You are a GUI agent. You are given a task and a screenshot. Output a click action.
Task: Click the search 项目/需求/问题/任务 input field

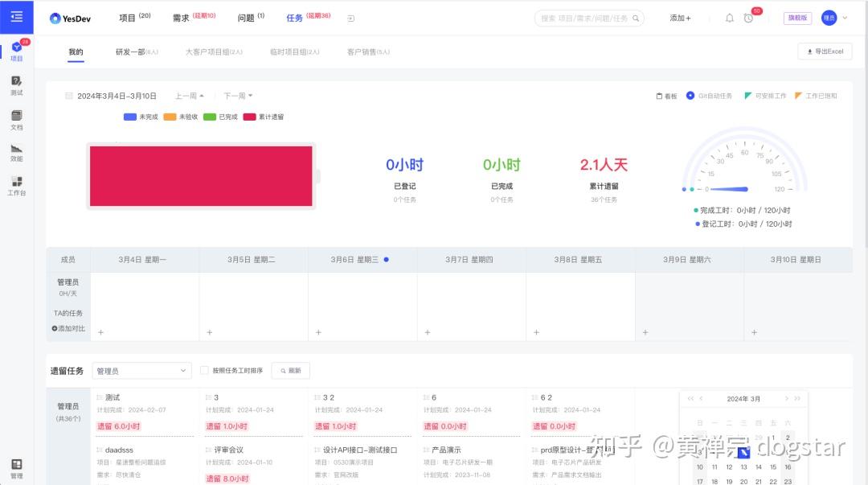pyautogui.click(x=589, y=18)
